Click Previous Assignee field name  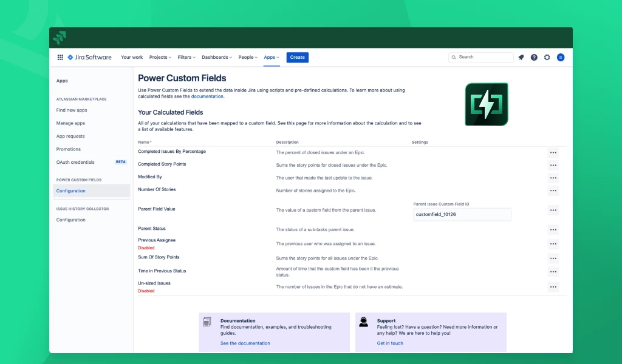pos(157,240)
